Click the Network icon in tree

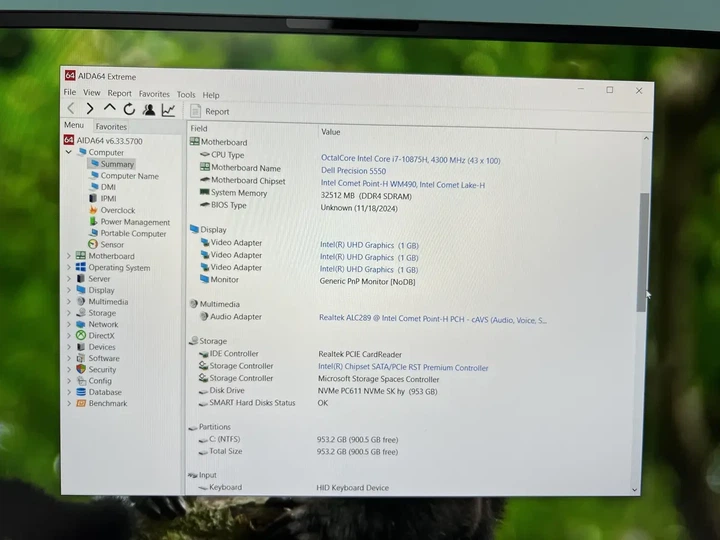81,324
